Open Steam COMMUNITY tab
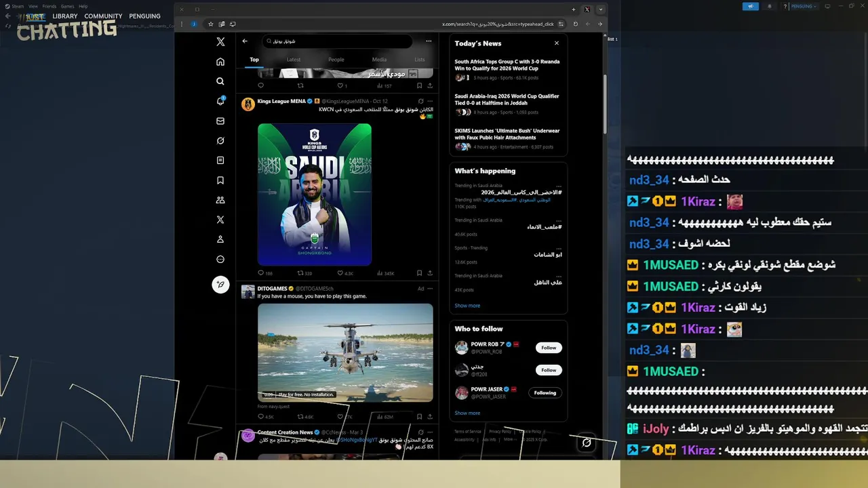This screenshot has width=868, height=488. pos(103,16)
